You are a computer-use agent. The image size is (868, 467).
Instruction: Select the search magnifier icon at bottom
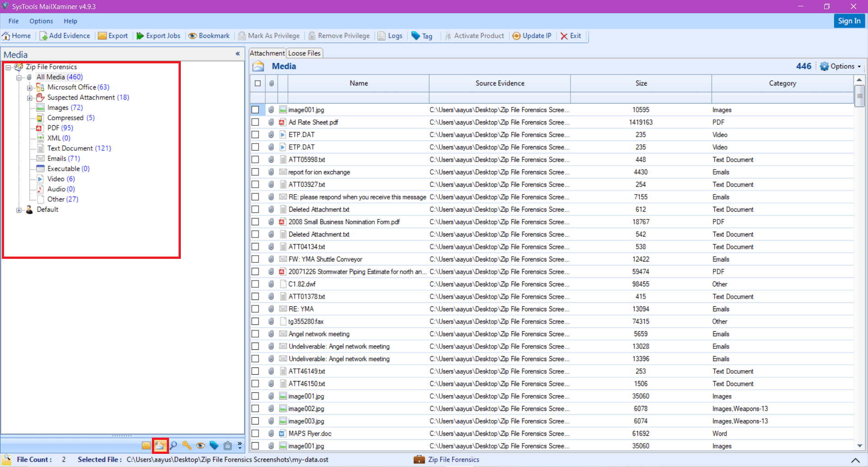173,446
